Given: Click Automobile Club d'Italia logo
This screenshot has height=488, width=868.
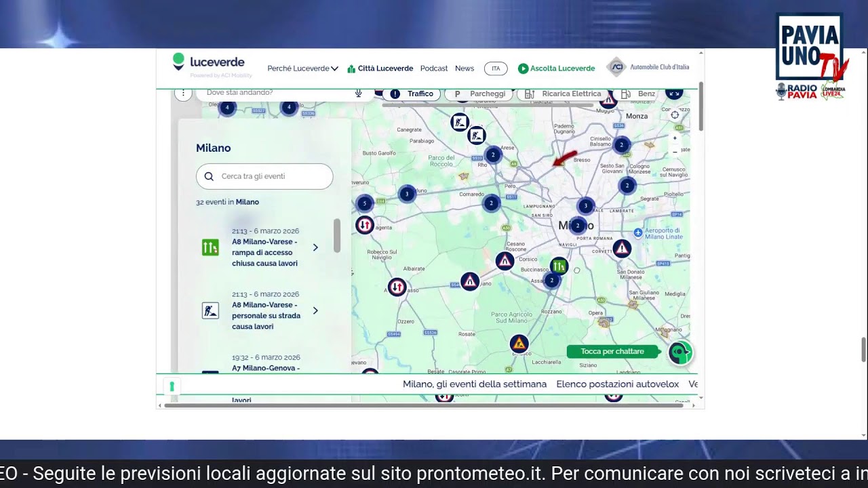Looking at the screenshot, I should [648, 68].
